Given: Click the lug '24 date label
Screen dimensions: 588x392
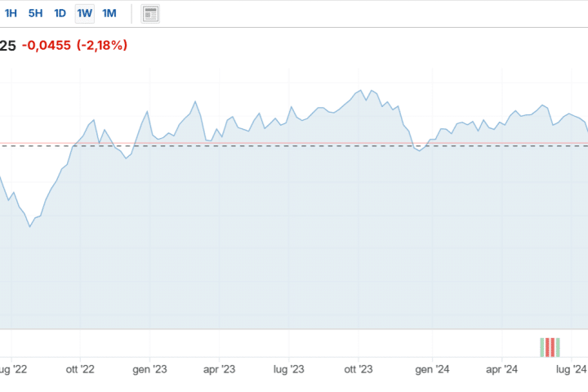Looking at the screenshot, I should 570,370.
